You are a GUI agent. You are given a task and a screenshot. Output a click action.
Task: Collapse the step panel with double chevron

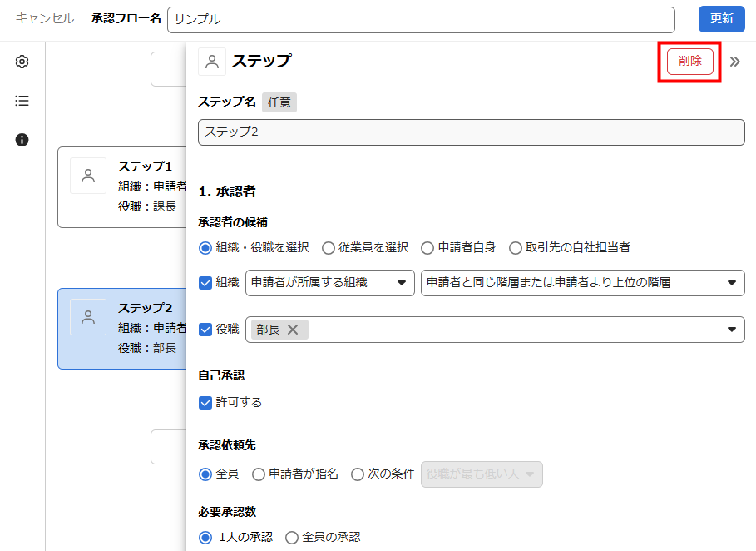coord(734,62)
